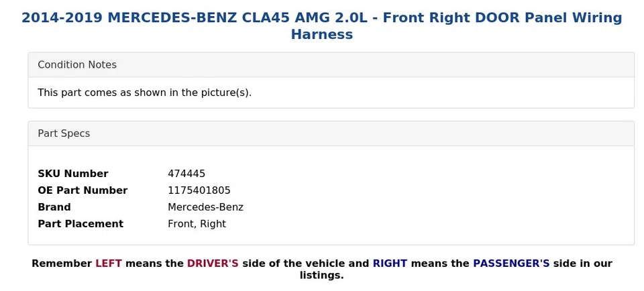Click the word "Harness" in the heading
This screenshot has width=644, height=291.
pyautogui.click(x=321, y=35)
